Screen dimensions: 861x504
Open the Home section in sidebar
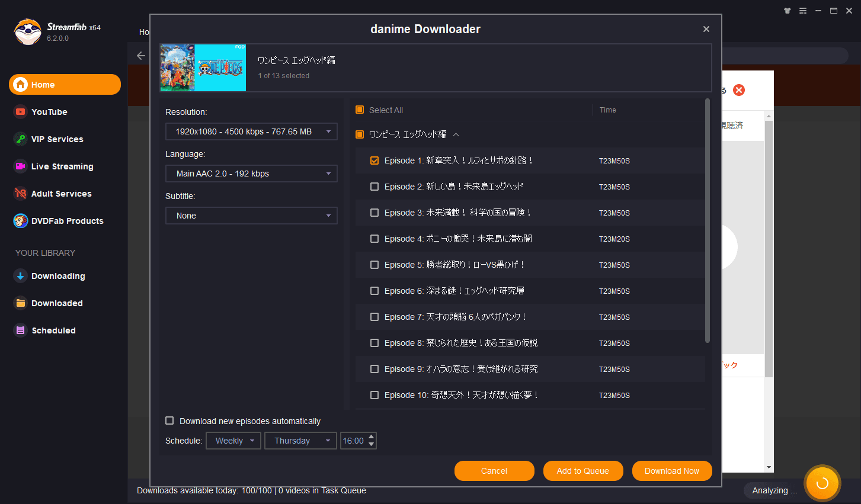(65, 85)
